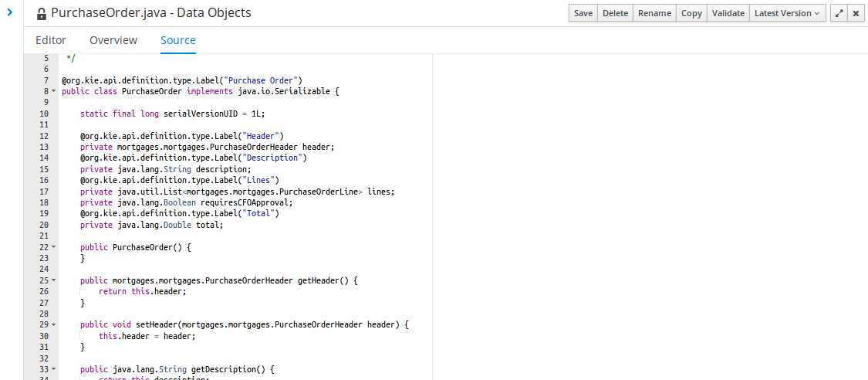The width and height of the screenshot is (868, 380).
Task: Close the editor using X icon
Action: point(855,13)
